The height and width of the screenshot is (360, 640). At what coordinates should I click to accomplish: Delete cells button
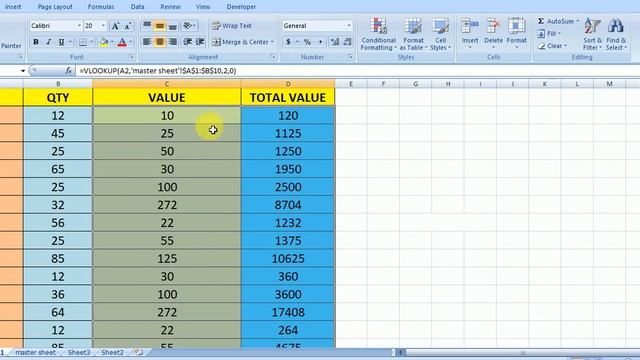(x=493, y=33)
